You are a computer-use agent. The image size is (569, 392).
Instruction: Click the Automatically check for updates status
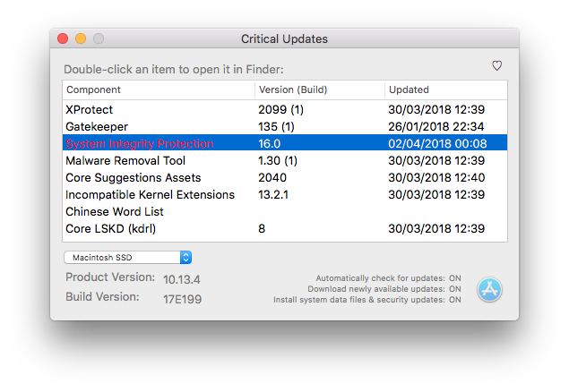click(388, 278)
